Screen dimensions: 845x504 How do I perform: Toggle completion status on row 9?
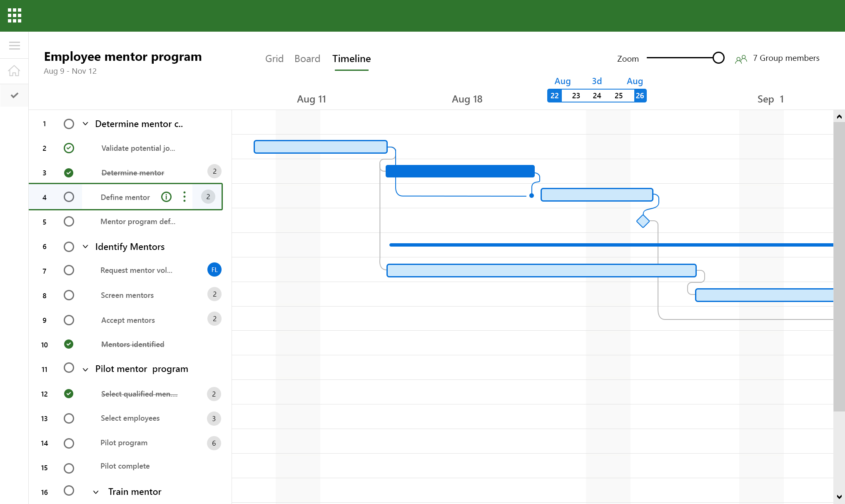(68, 320)
